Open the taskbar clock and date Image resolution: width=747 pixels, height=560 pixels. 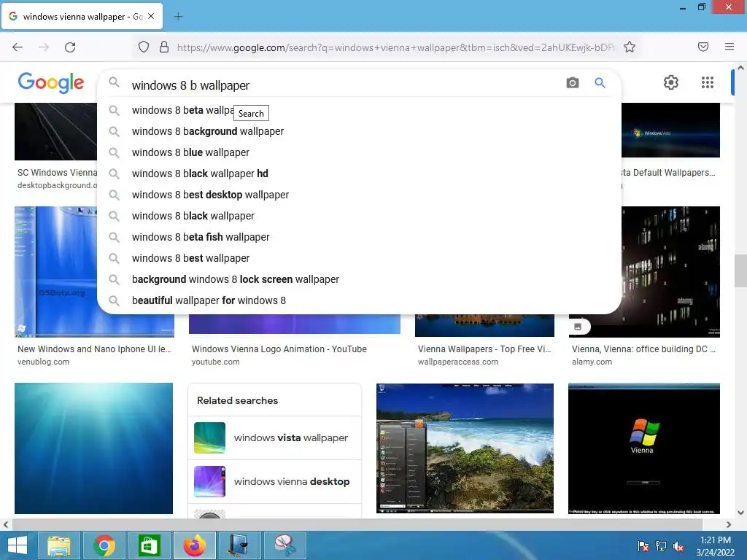[x=716, y=546]
